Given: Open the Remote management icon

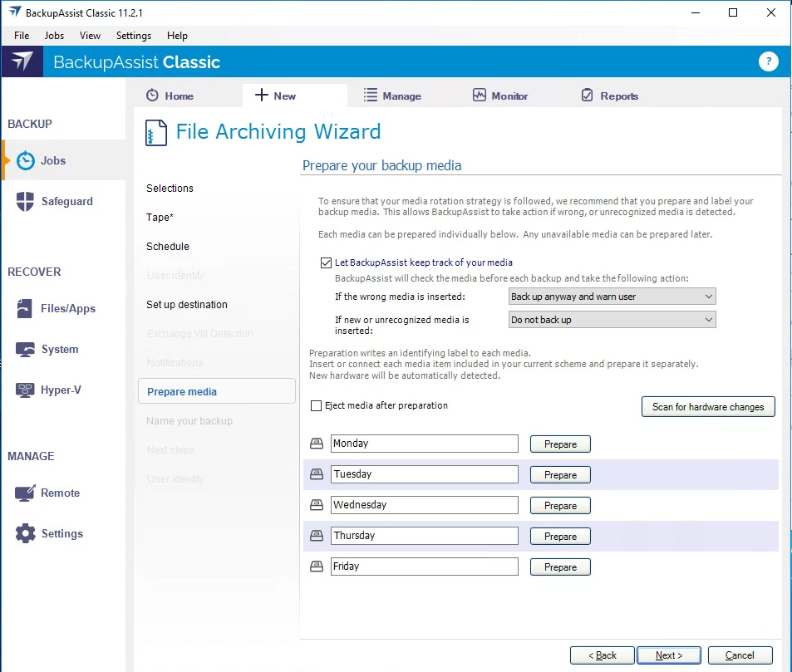Looking at the screenshot, I should click(x=26, y=493).
